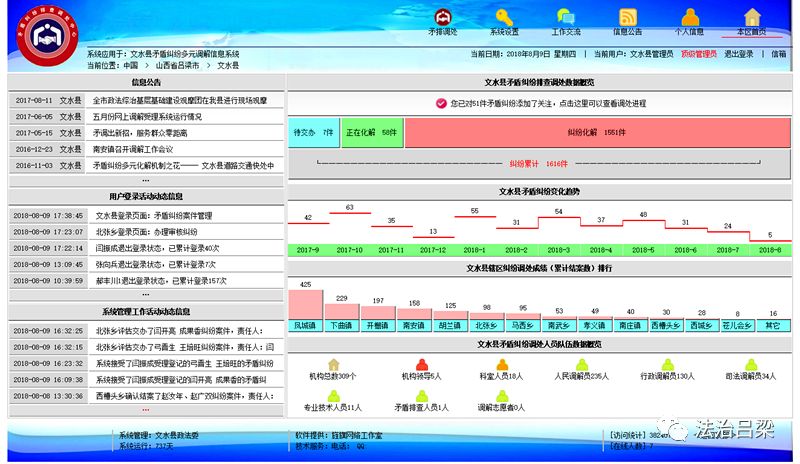Open 个人信息 person icon
Image resolution: width=800 pixels, height=464 pixels.
690,17
